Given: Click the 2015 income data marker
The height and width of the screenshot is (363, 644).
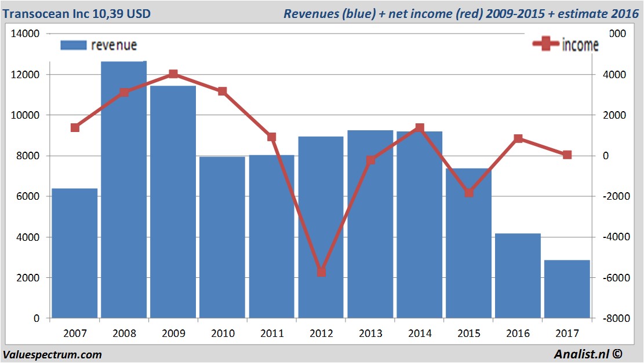Looking at the screenshot, I should (469, 193).
